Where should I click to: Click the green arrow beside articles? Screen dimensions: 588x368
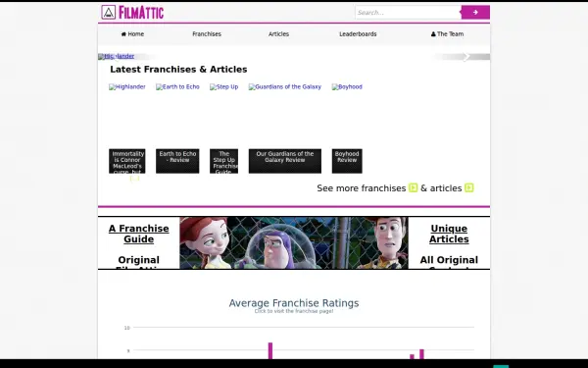coord(469,187)
